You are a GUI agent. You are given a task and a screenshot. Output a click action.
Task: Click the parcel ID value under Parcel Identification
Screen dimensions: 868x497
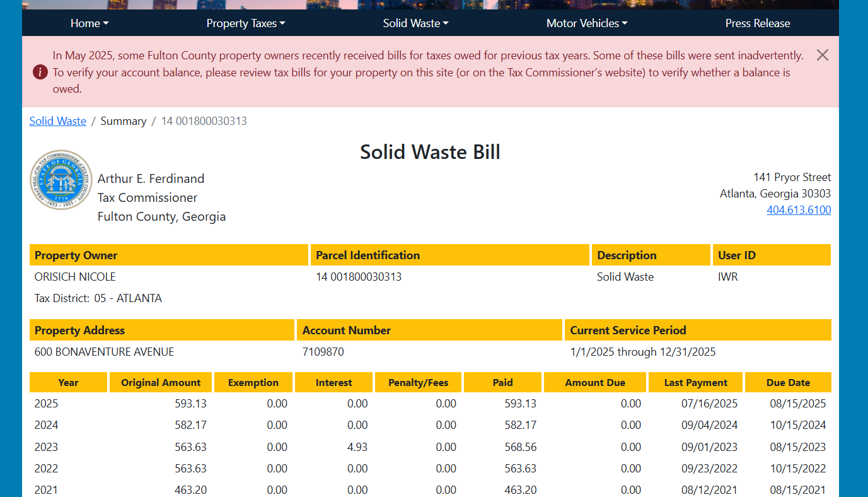coord(359,277)
